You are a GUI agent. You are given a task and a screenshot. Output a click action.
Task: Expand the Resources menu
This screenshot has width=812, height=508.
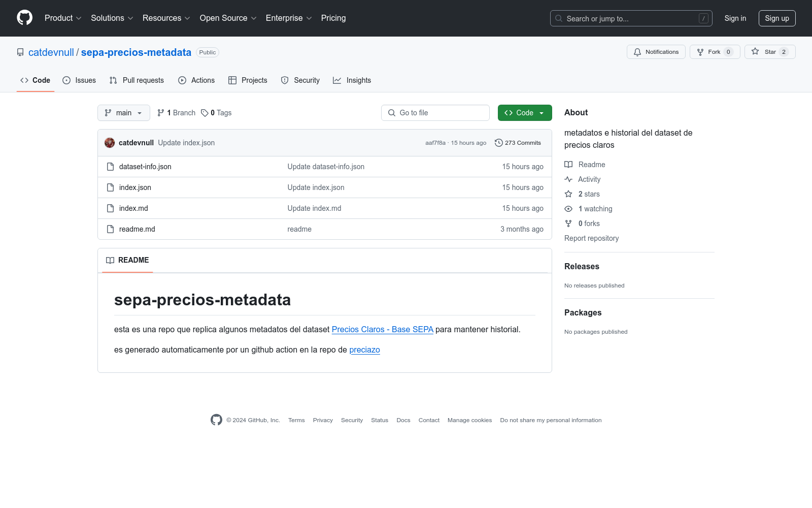click(166, 18)
